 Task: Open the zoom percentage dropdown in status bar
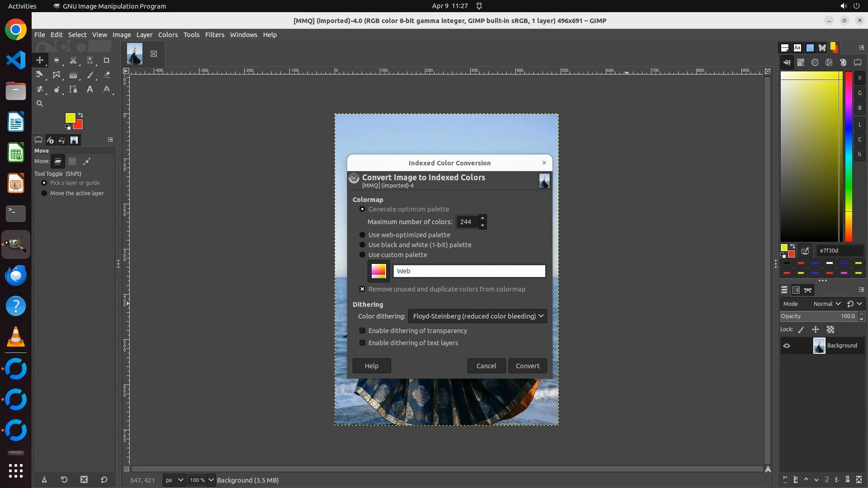coord(211,480)
